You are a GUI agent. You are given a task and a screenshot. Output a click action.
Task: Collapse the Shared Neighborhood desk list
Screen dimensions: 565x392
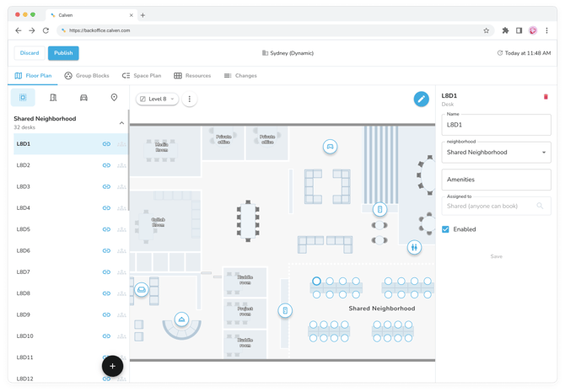click(x=121, y=123)
